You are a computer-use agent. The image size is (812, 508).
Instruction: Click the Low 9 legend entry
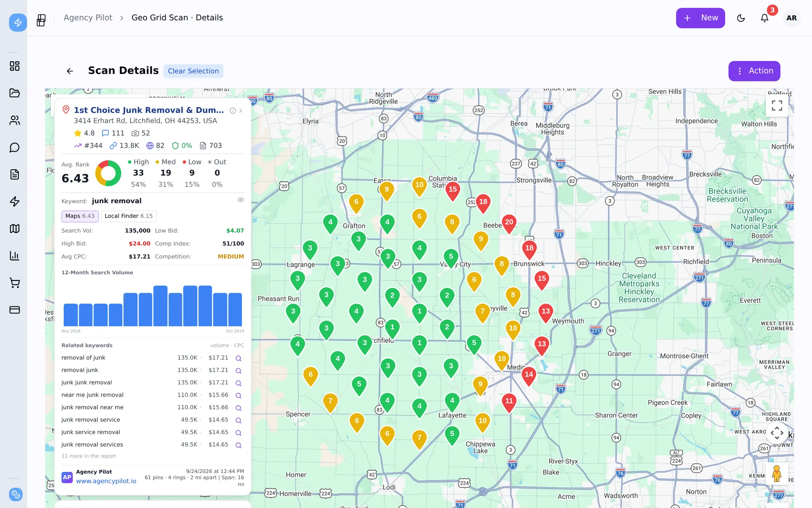tap(192, 173)
